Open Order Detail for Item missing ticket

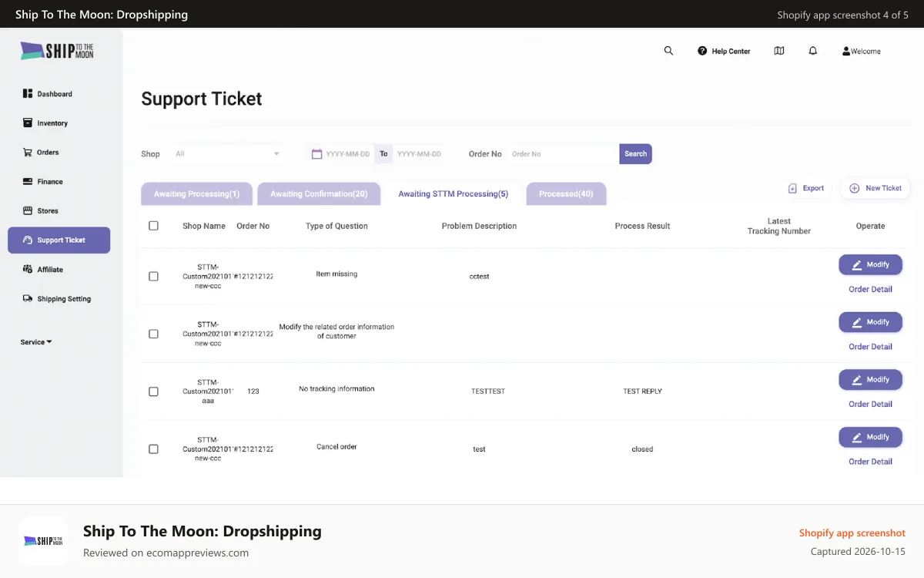click(x=870, y=290)
